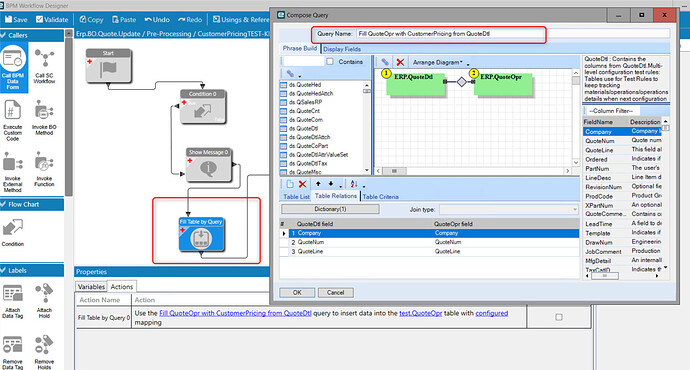Toggle checkbox in Fill Table by Query row

[559, 317]
